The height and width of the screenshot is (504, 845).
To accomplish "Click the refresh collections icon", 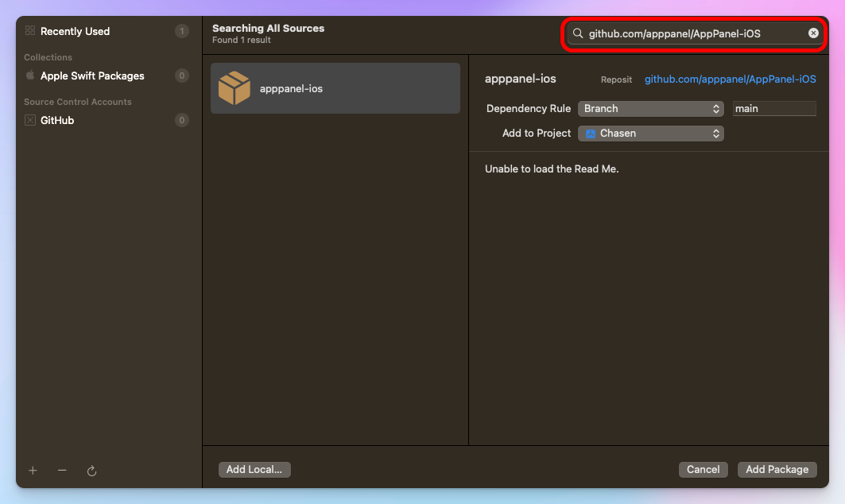I will (91, 471).
